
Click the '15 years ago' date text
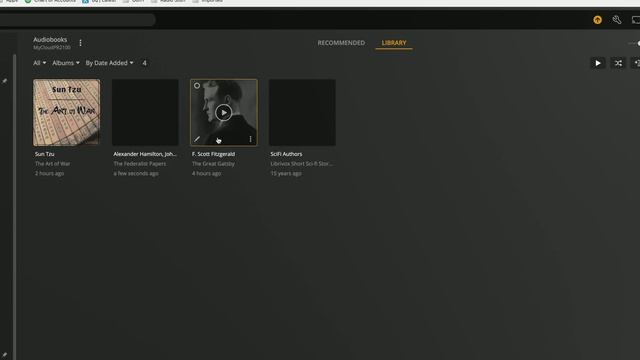(x=286, y=173)
